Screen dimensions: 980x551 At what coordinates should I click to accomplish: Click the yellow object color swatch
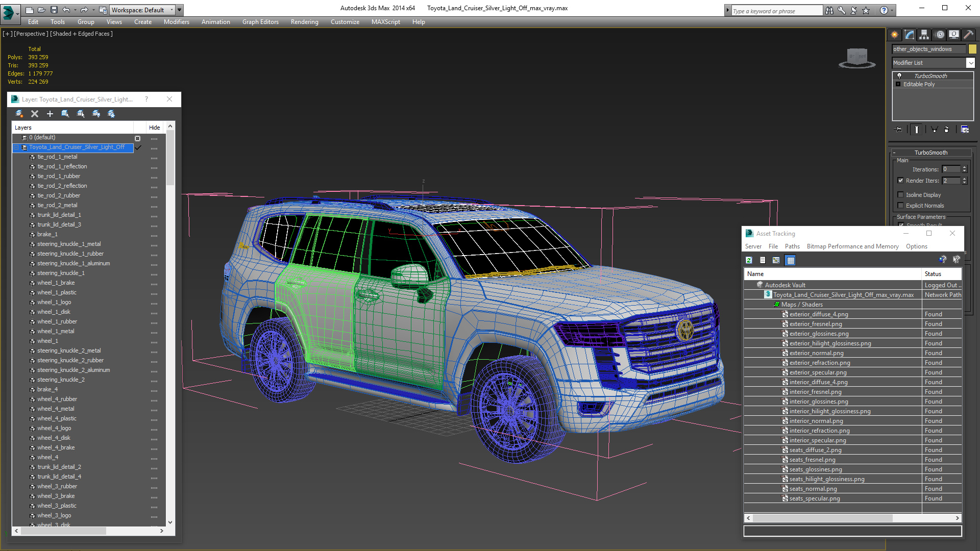click(x=972, y=49)
